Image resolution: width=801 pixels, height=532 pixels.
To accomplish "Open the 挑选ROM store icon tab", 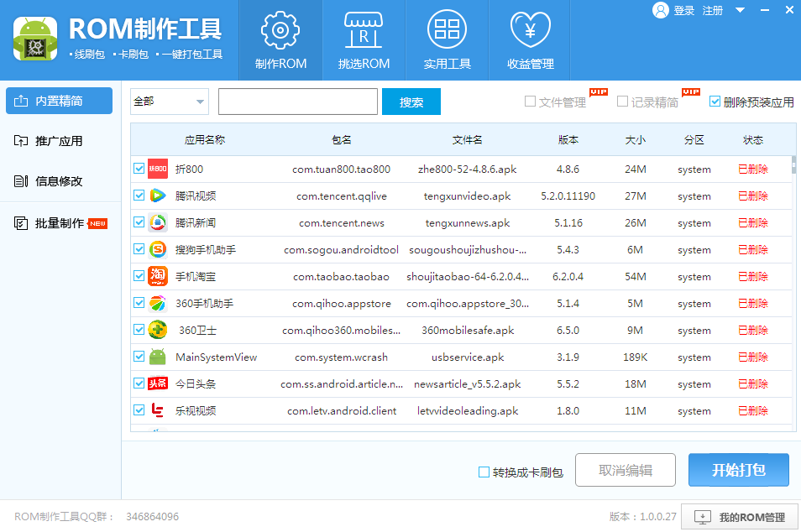I will pyautogui.click(x=364, y=40).
